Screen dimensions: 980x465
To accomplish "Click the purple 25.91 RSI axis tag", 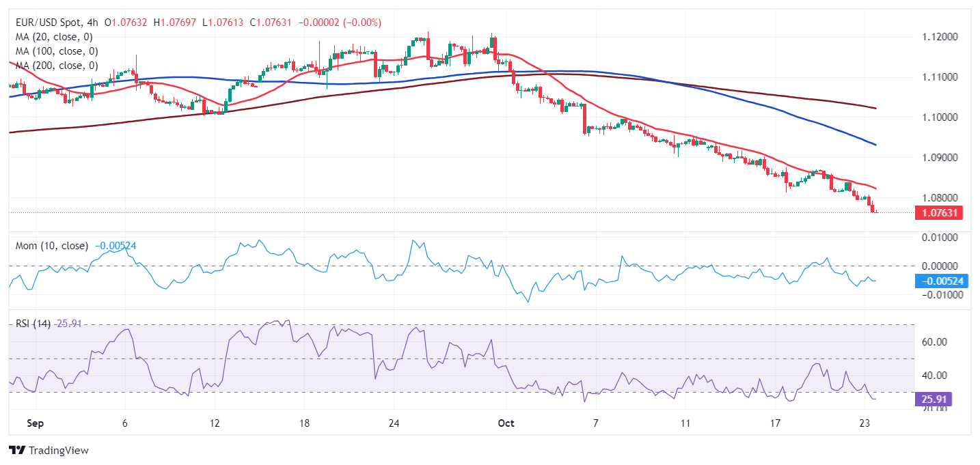I will pyautogui.click(x=932, y=399).
